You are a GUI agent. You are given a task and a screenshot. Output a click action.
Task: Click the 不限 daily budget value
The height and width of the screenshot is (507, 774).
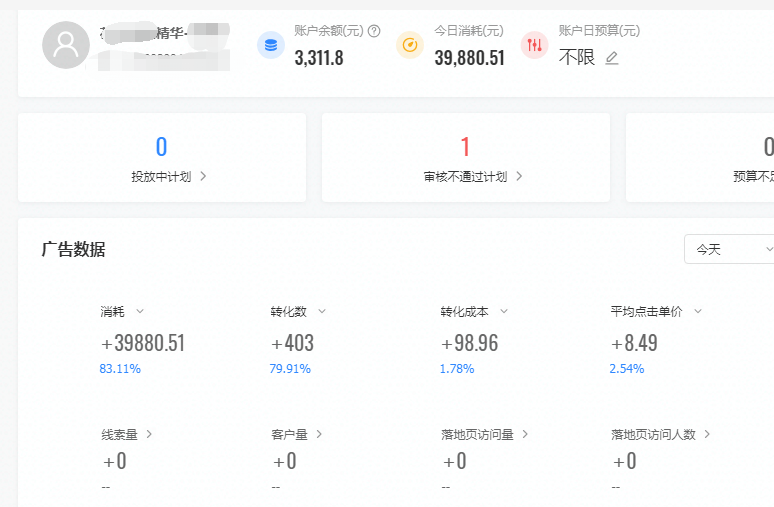pos(577,58)
